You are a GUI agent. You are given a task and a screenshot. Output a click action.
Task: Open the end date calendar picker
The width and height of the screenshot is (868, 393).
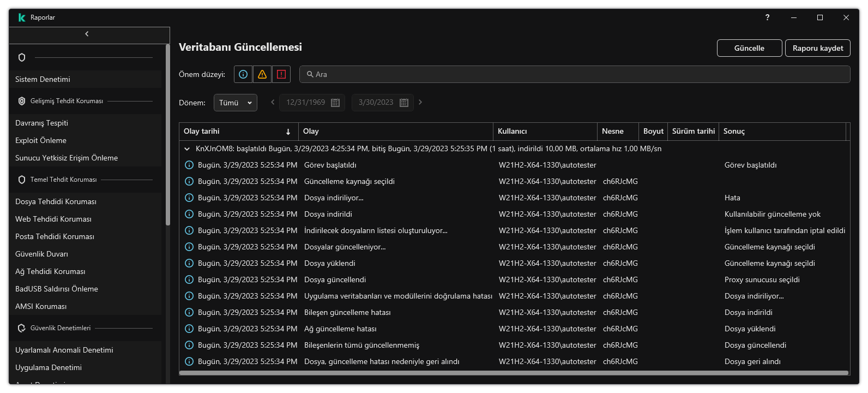pyautogui.click(x=404, y=103)
